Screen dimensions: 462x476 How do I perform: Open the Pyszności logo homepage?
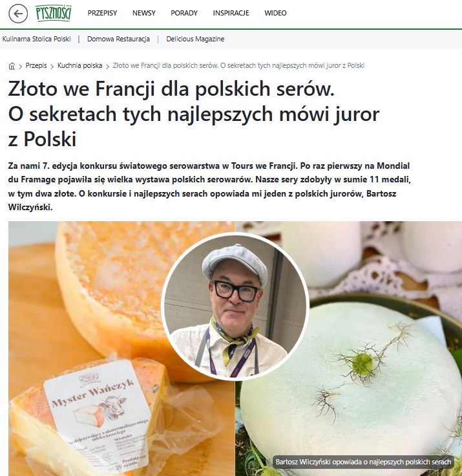pyautogui.click(x=54, y=13)
